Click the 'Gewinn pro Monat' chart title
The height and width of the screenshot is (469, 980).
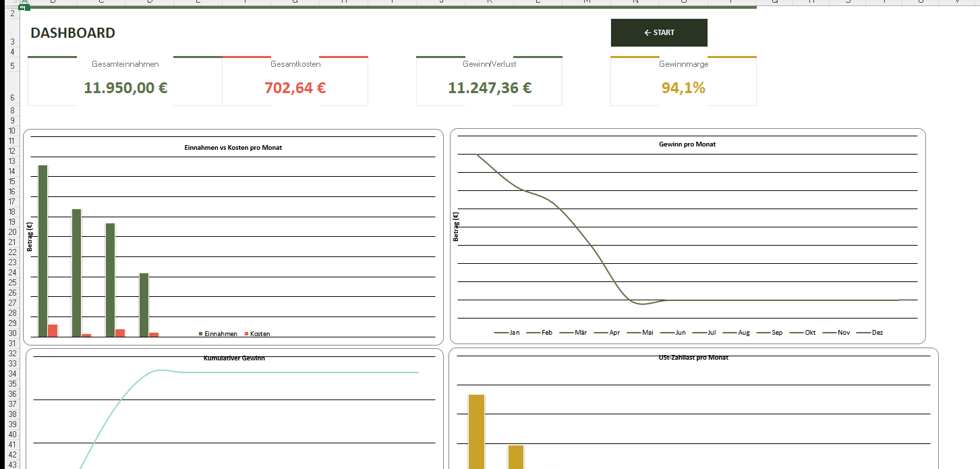point(687,144)
